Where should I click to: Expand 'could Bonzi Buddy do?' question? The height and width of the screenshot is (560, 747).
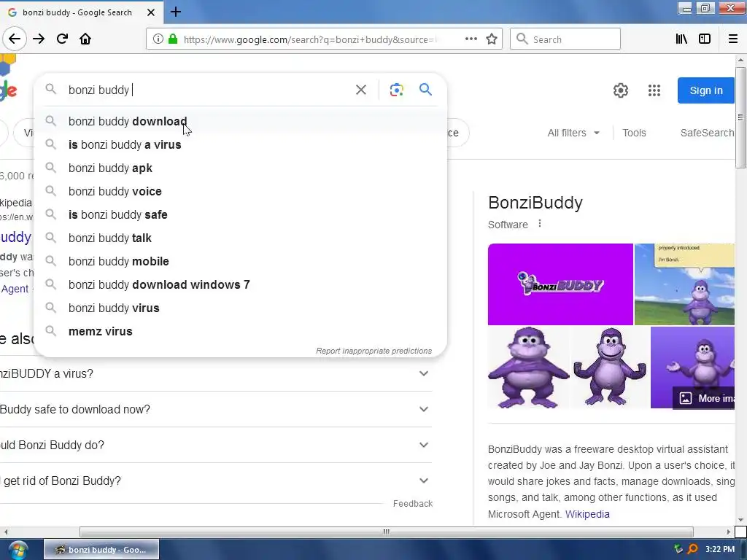tap(216, 446)
